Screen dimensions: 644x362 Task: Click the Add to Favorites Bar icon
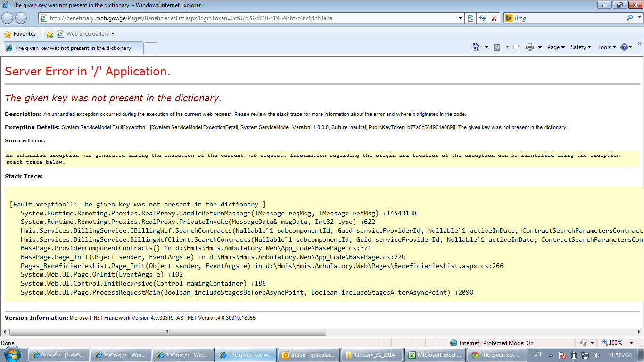50,34
